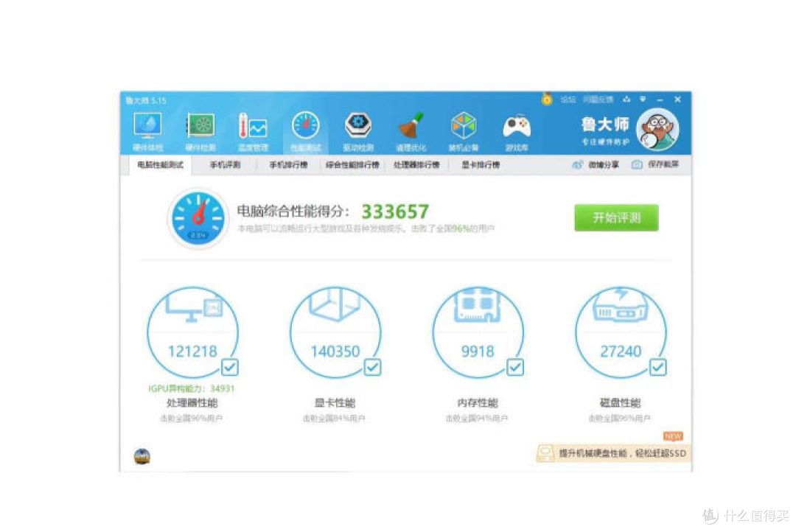796x532 pixels.
Task: Open the 硬件检测 hardware detection icon
Action: point(200,125)
